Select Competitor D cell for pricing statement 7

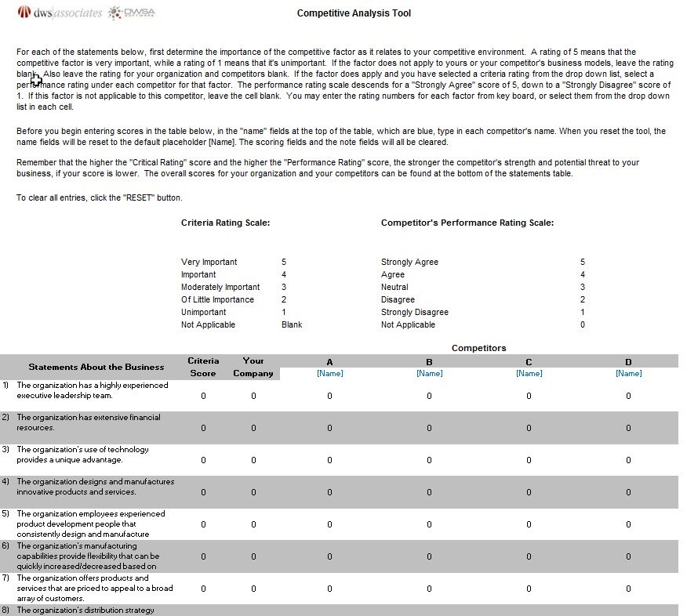(629, 589)
